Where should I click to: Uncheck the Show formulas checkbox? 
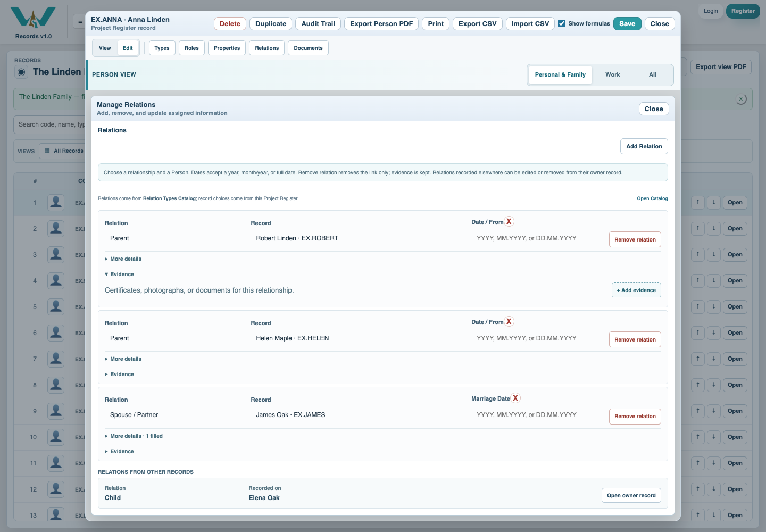pyautogui.click(x=562, y=23)
